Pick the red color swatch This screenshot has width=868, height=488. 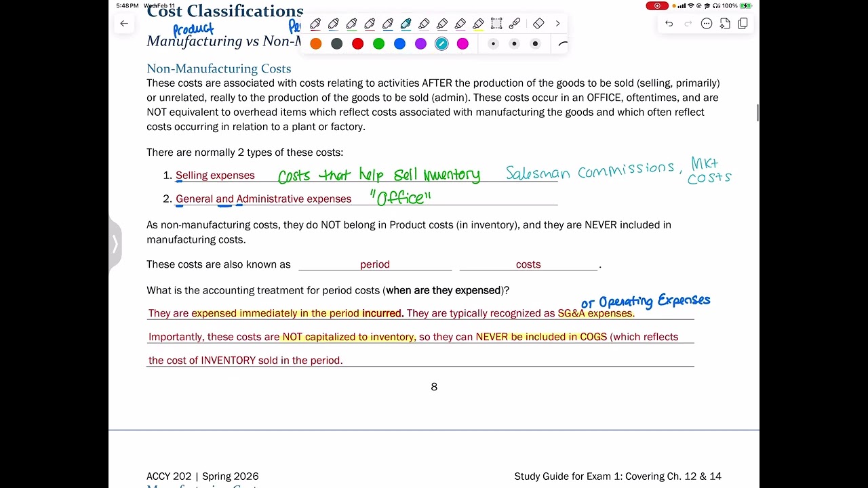(358, 44)
